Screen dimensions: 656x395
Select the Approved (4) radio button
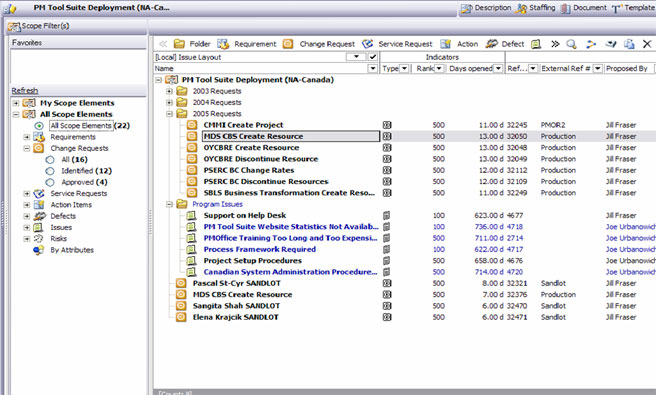pyautogui.click(x=50, y=182)
